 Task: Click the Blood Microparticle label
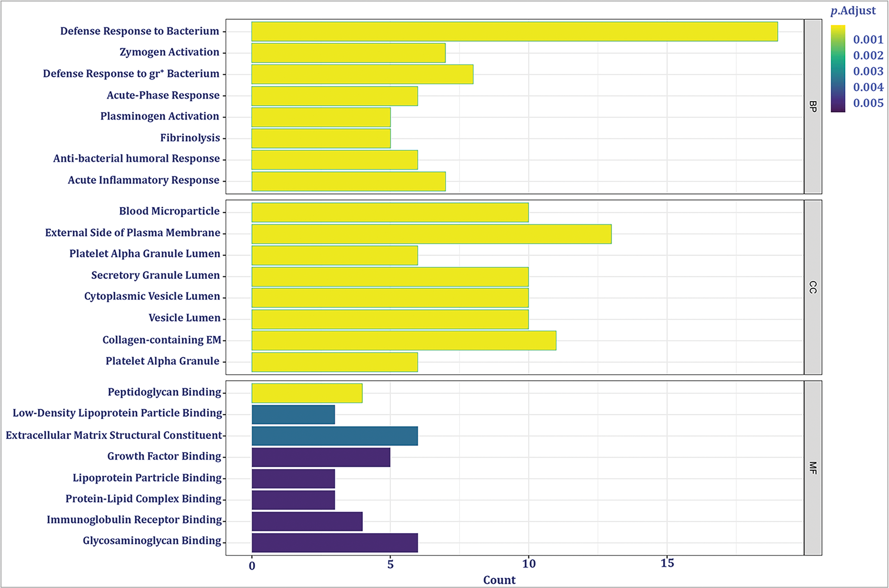[169, 211]
